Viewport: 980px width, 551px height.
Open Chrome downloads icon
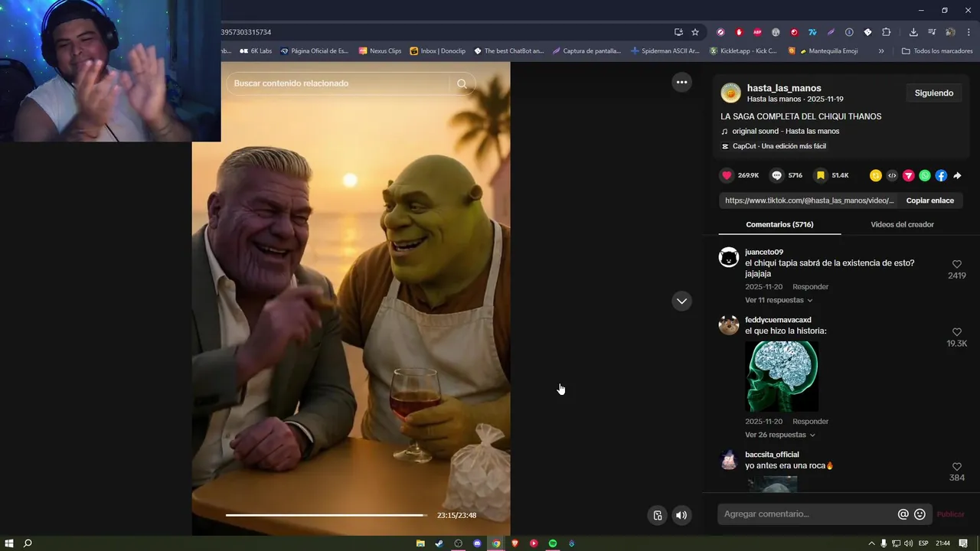coord(913,32)
